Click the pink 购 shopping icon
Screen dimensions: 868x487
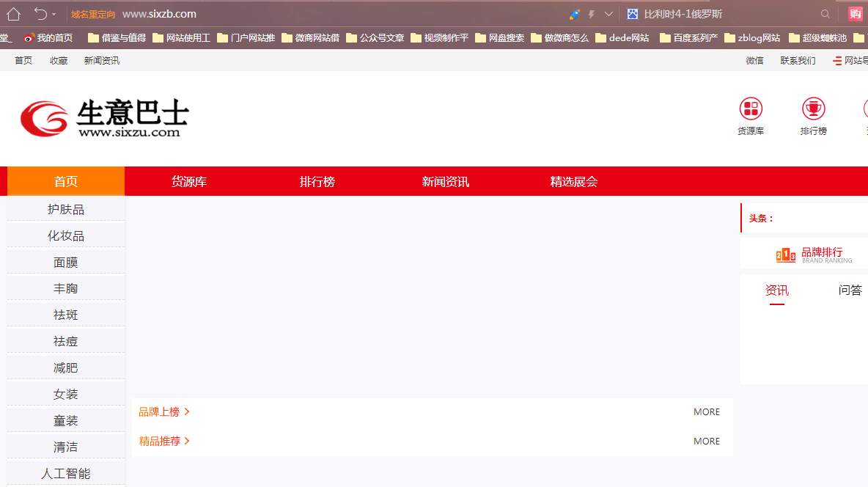click(x=856, y=14)
